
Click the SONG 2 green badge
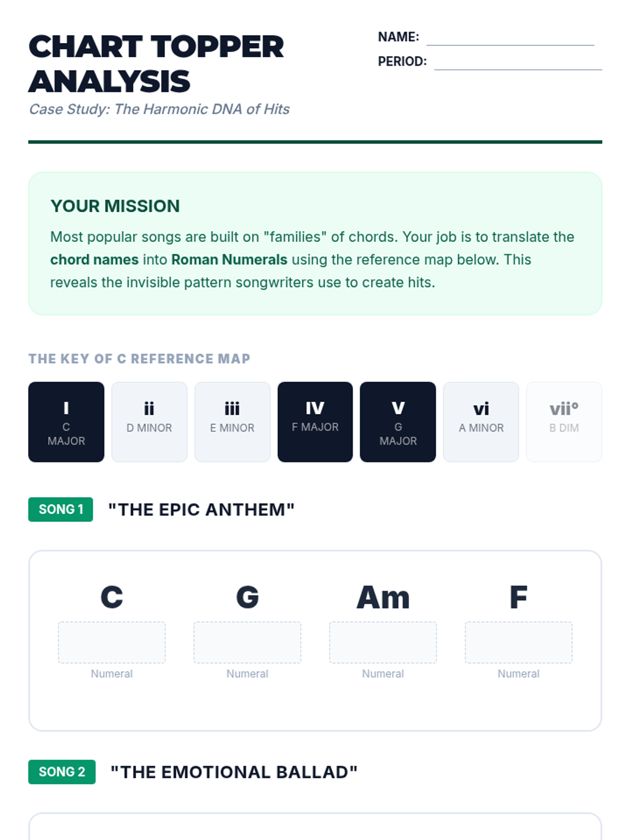click(x=62, y=772)
